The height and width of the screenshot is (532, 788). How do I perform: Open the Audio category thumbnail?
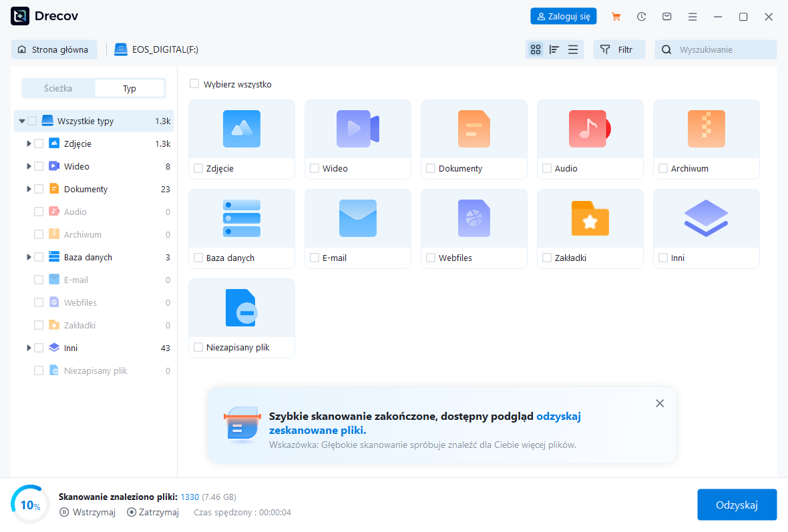pyautogui.click(x=590, y=129)
